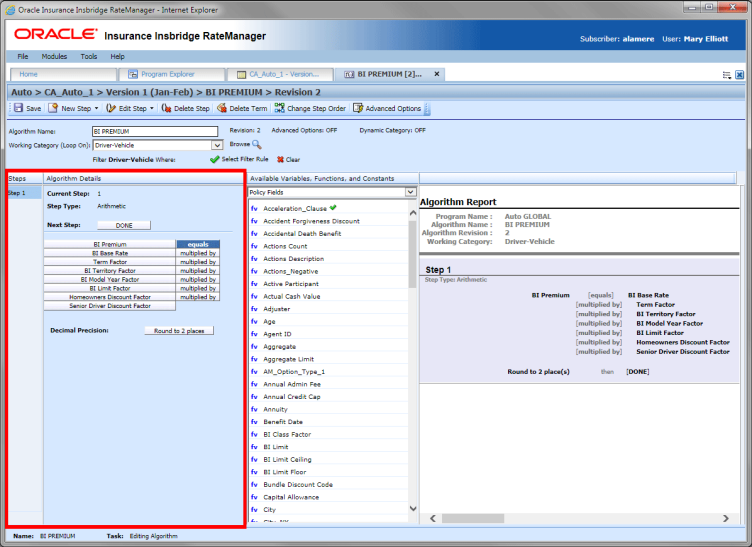The width and height of the screenshot is (752, 547).
Task: Select the Bundle Discount Code variable
Action: pyautogui.click(x=298, y=485)
